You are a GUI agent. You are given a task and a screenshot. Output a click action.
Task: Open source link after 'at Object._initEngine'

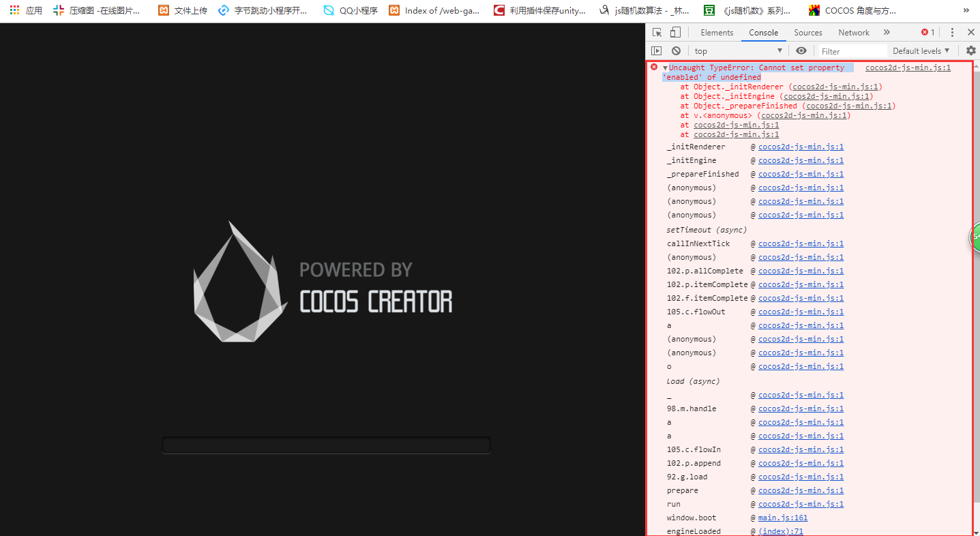click(x=827, y=96)
